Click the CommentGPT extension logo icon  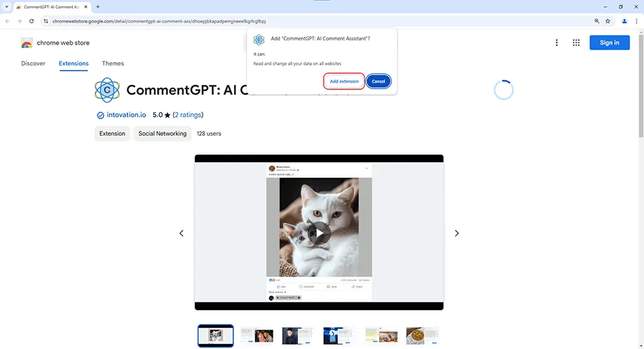coord(107,90)
